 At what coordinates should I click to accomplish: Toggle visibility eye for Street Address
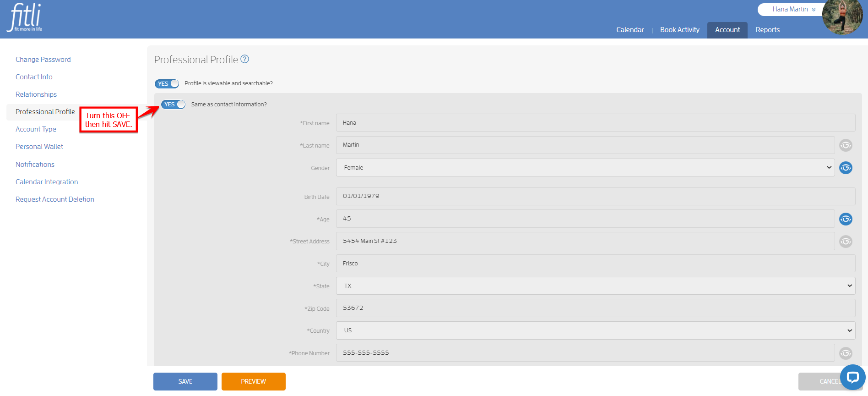[846, 241]
